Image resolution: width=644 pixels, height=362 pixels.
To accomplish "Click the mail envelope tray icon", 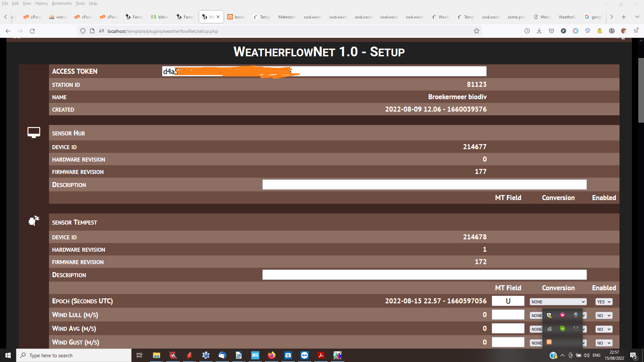I will click(576, 328).
